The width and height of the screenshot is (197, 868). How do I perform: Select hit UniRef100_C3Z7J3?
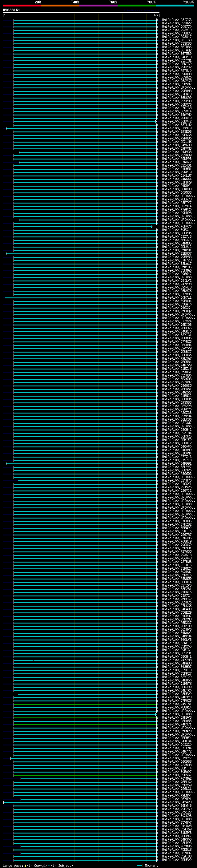pyautogui.click(x=176, y=236)
